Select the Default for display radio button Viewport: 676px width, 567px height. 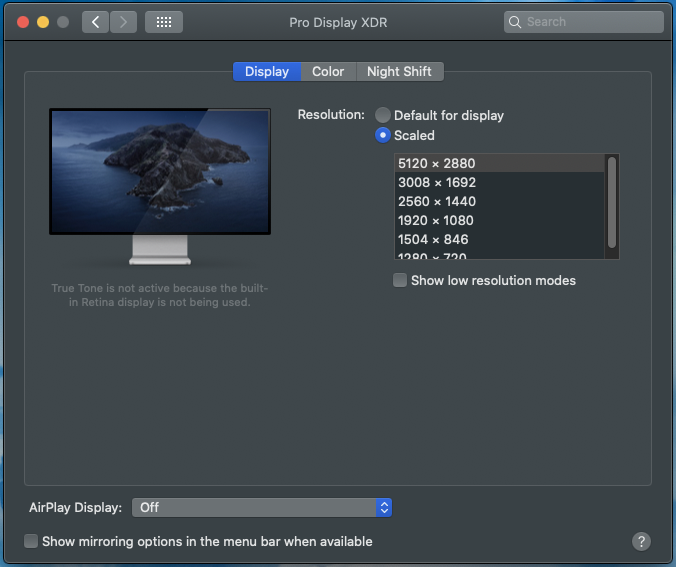(x=382, y=115)
